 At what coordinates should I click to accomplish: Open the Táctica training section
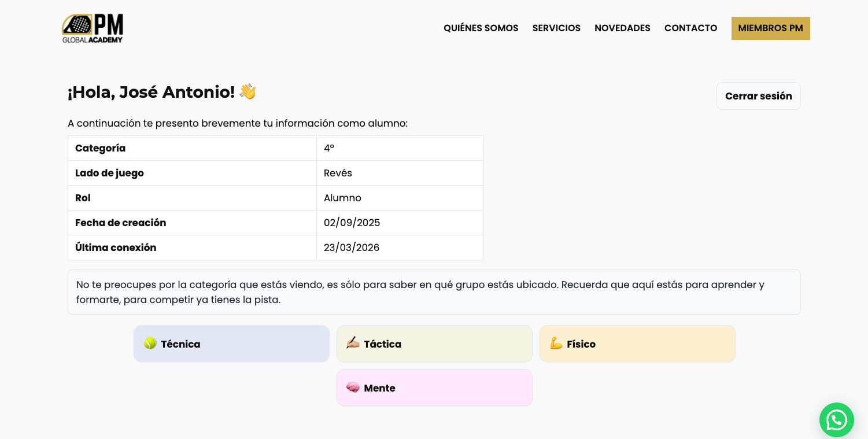434,343
